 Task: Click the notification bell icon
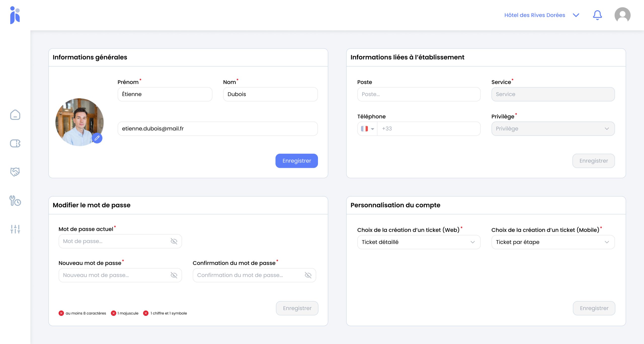597,15
